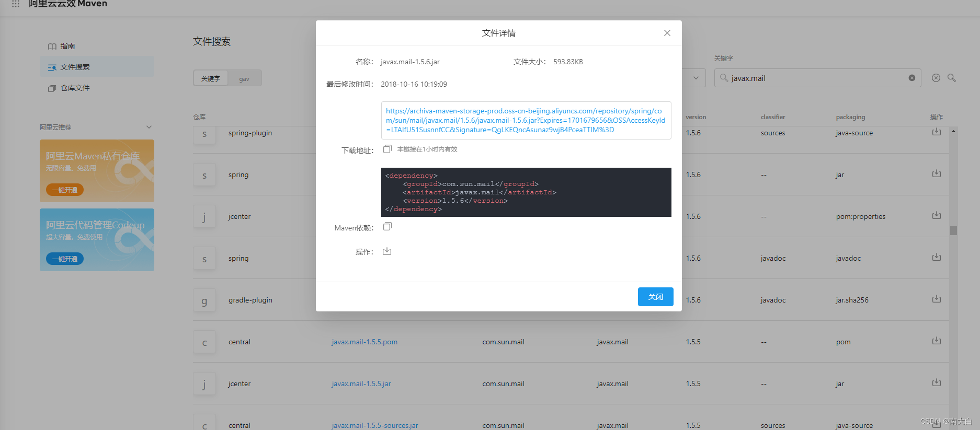Click 一键开通 on Codeup card

[65, 259]
